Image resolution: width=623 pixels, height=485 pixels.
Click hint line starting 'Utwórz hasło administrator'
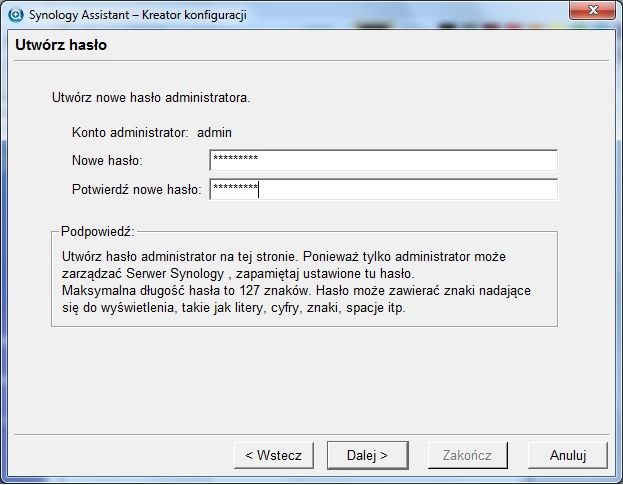(x=284, y=257)
